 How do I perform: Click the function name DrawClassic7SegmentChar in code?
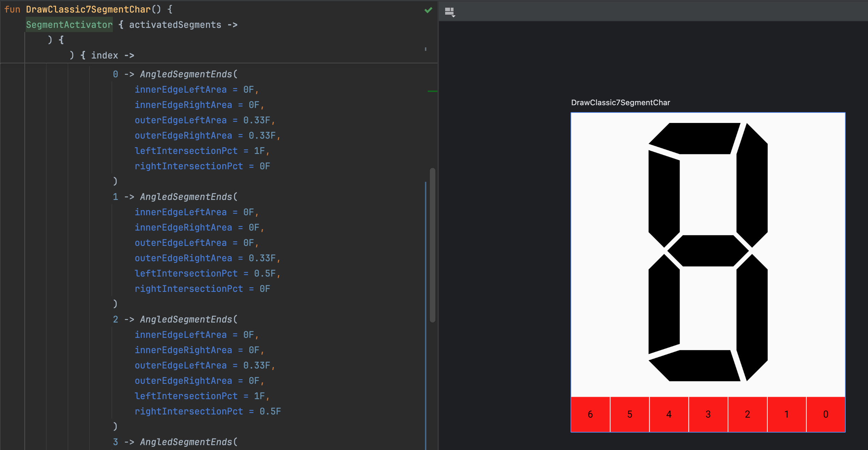88,9
